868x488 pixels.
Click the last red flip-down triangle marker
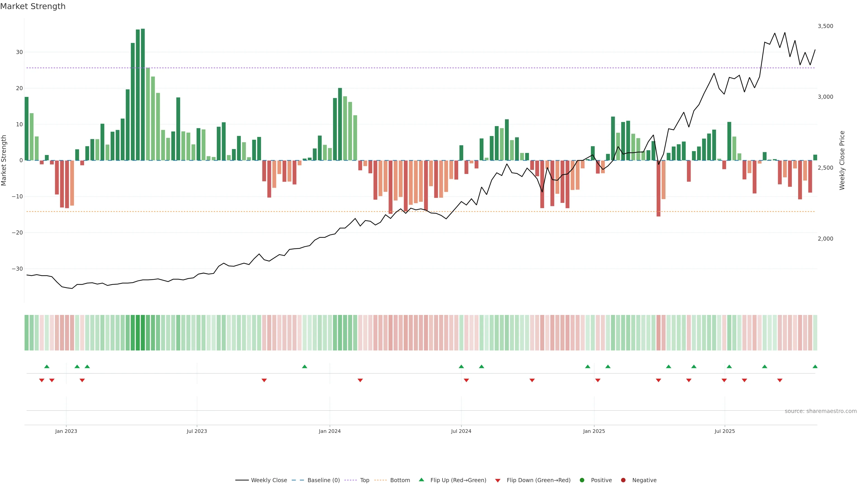tap(780, 380)
